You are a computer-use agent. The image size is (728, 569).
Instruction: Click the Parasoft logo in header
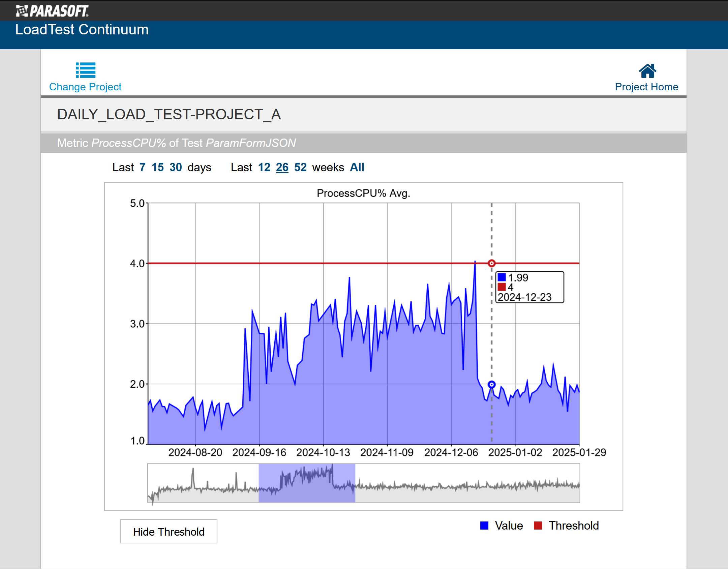point(52,11)
